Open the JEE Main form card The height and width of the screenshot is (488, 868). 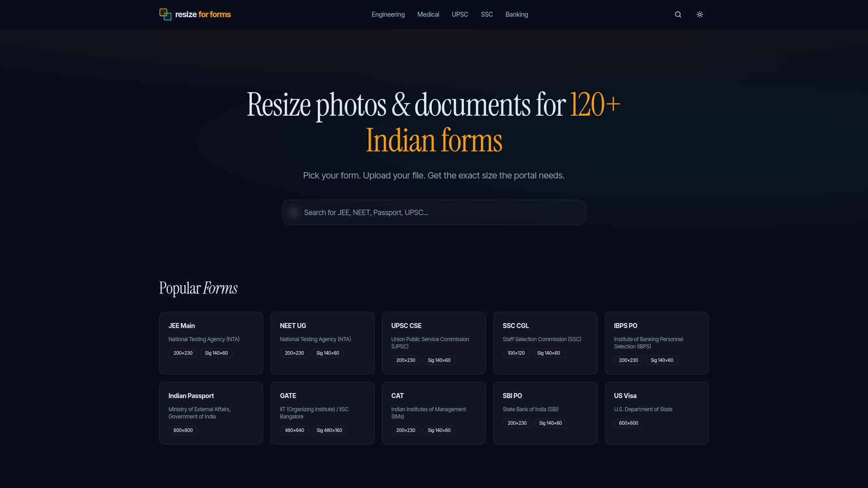pos(211,343)
